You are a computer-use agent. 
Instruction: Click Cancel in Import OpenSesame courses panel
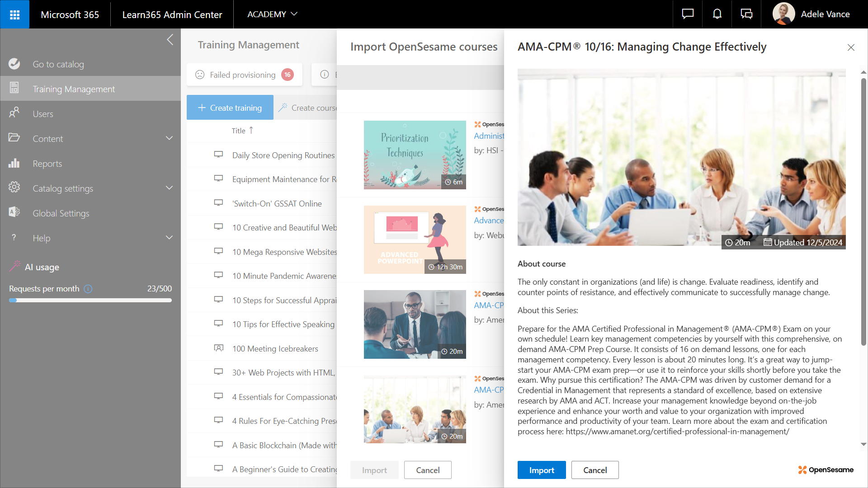tap(428, 470)
